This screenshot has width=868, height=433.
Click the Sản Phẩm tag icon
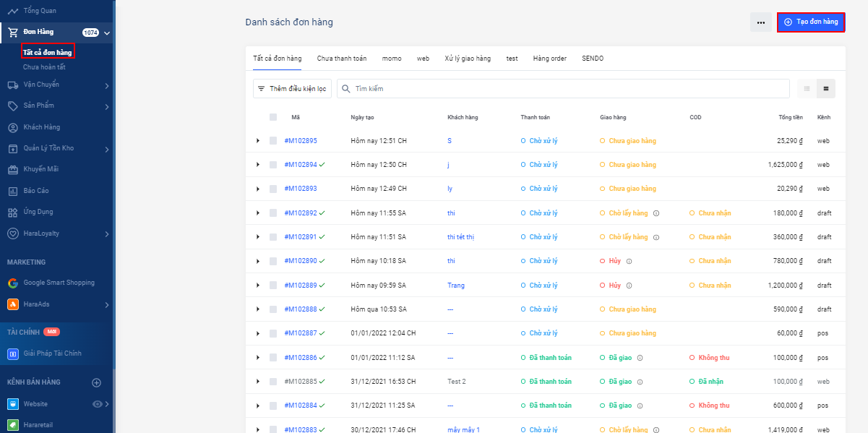point(13,106)
